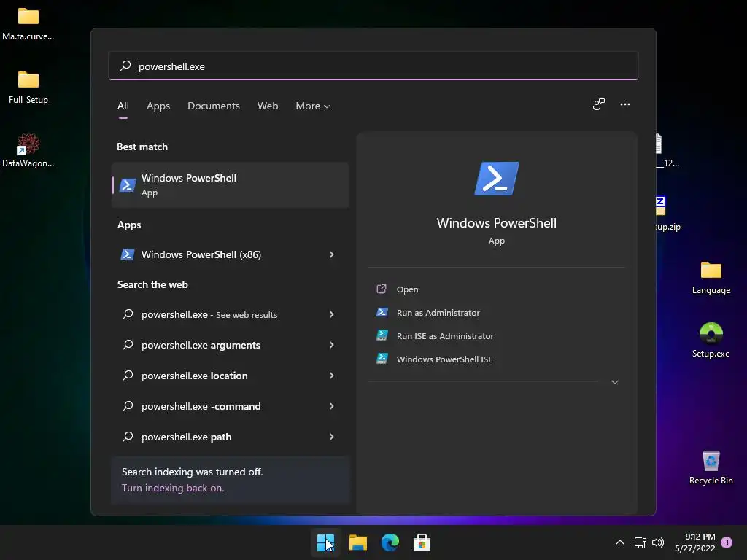Expand Windows PowerShell (x86) options arrow
747x560 pixels.
(x=332, y=254)
